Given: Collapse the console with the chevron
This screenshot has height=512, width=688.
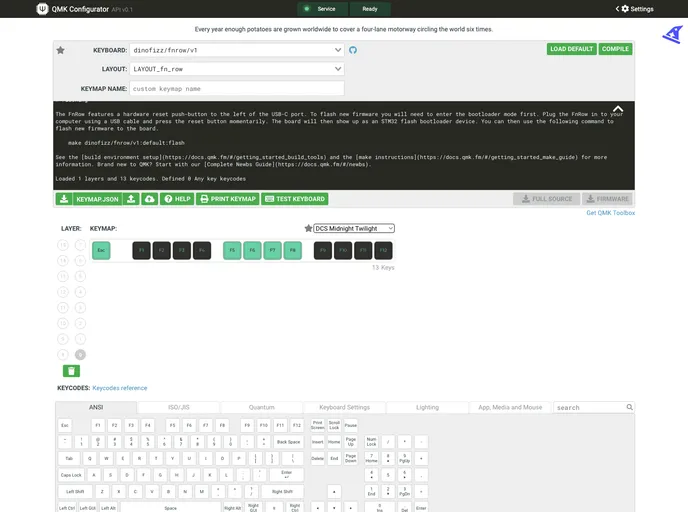Looking at the screenshot, I should pos(618,109).
